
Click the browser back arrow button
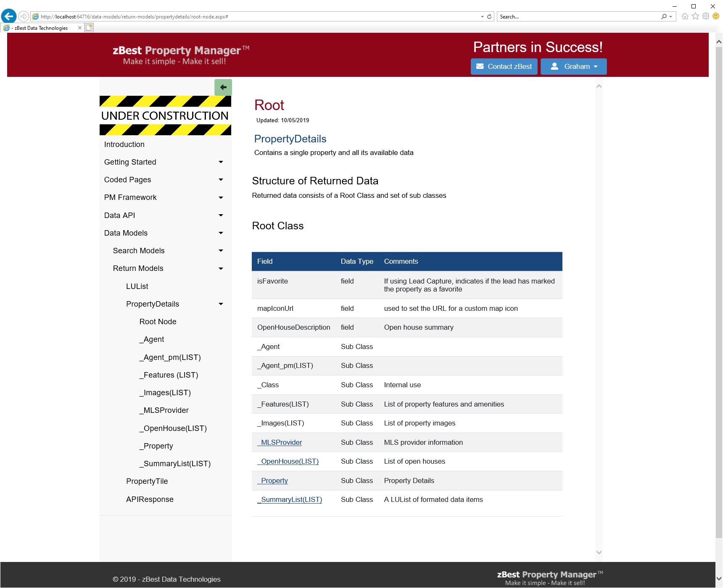coord(9,16)
